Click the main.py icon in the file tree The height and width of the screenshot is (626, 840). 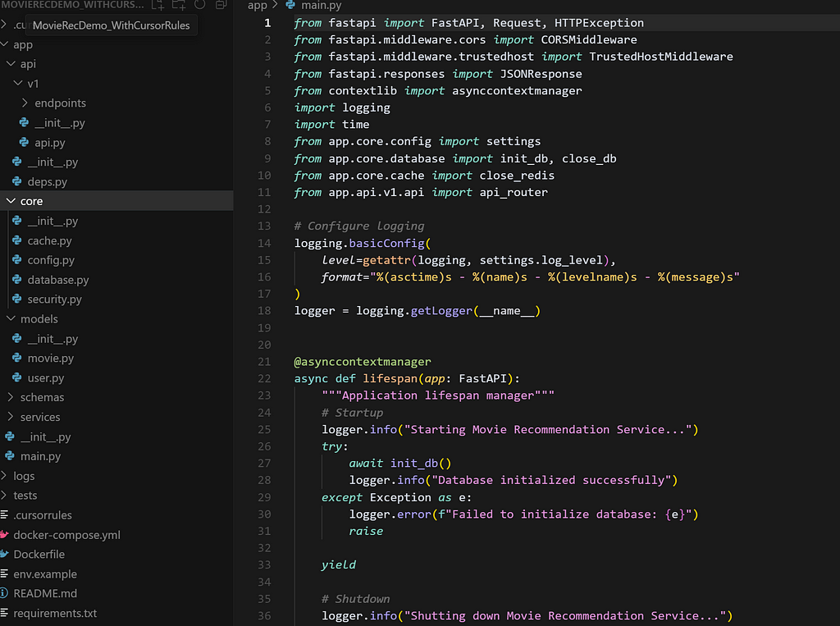click(10, 456)
